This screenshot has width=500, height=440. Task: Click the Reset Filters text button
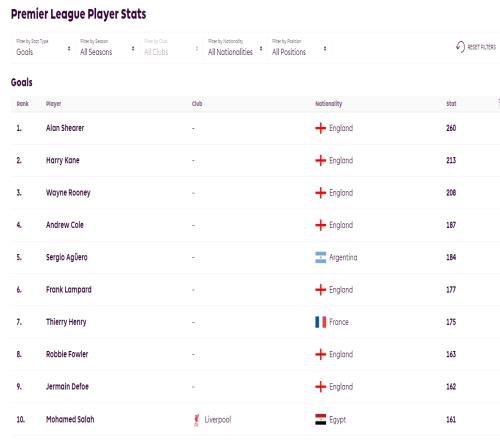click(x=482, y=47)
